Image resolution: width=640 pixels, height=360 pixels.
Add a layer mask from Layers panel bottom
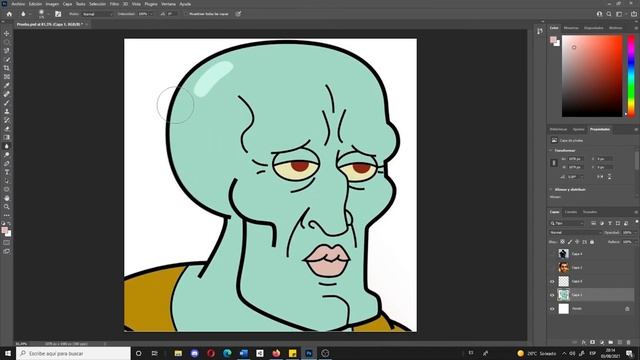(593, 342)
